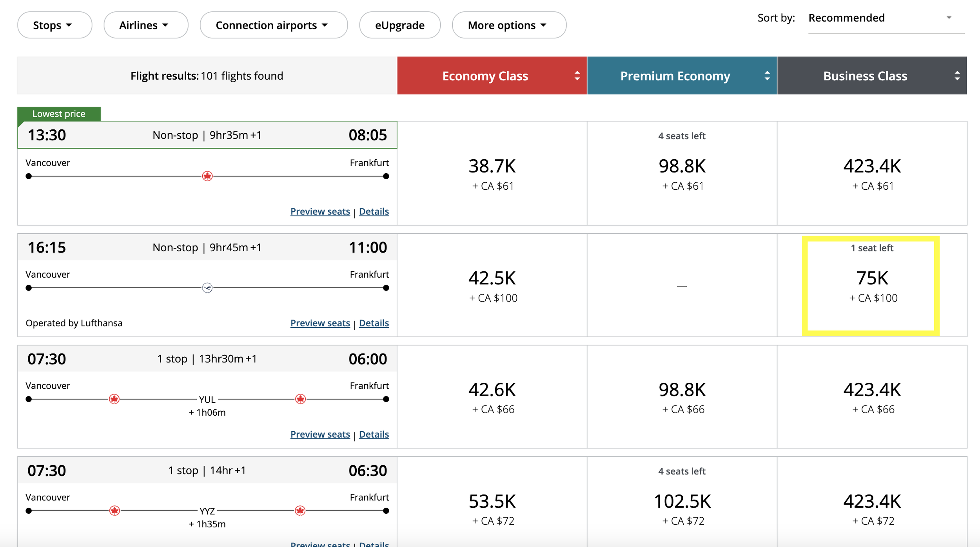Toggle the eUpgrade filter
Screen dimensions: 980x547
(400, 25)
